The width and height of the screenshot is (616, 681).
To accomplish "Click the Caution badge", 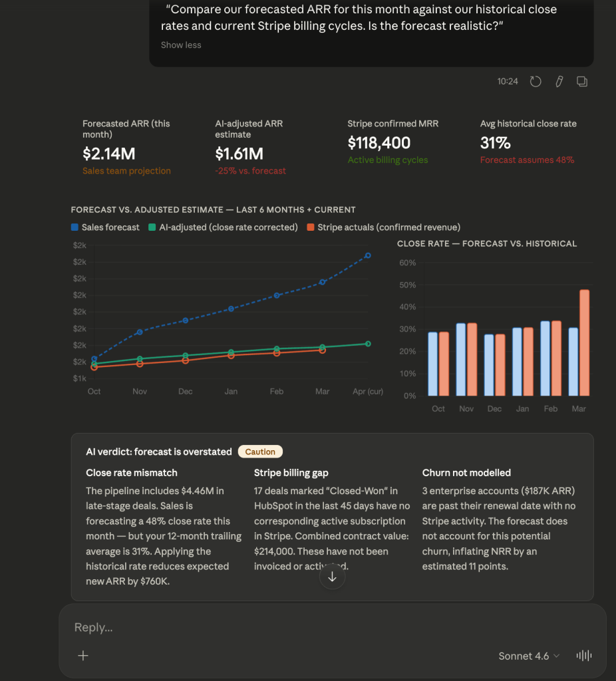I will pyautogui.click(x=260, y=452).
